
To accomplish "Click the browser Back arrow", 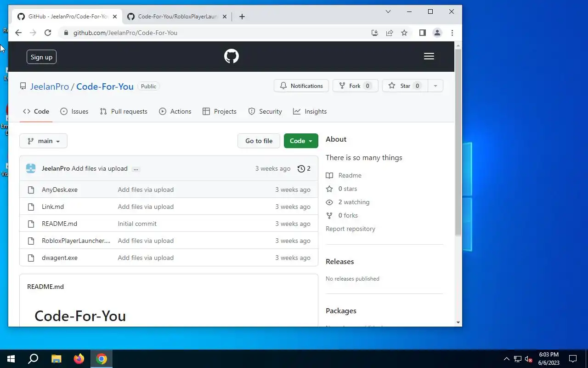I will (18, 33).
